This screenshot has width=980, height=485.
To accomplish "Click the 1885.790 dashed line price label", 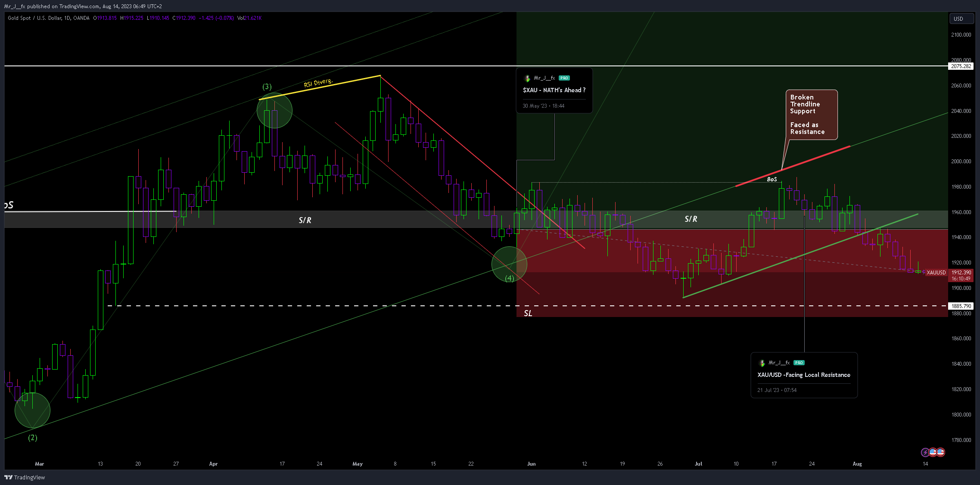I will coord(961,306).
